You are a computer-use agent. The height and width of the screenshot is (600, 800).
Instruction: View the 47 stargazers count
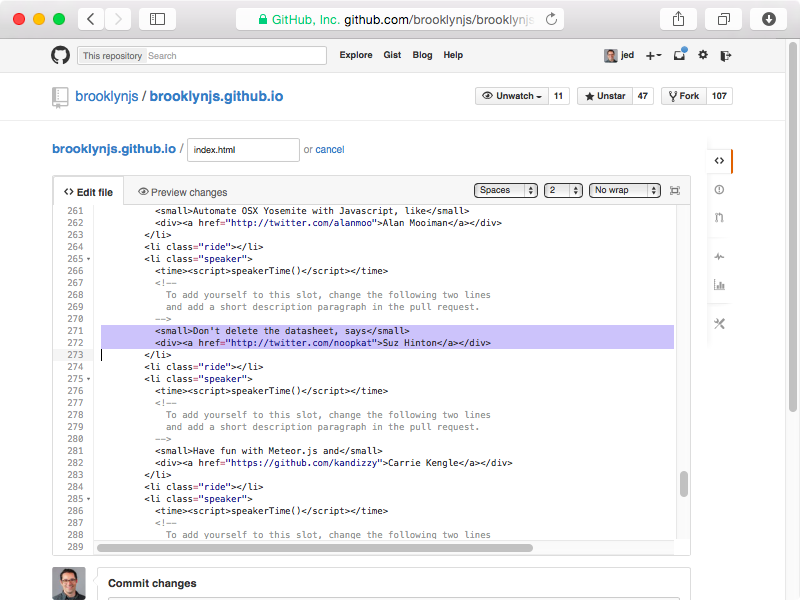pyautogui.click(x=643, y=96)
